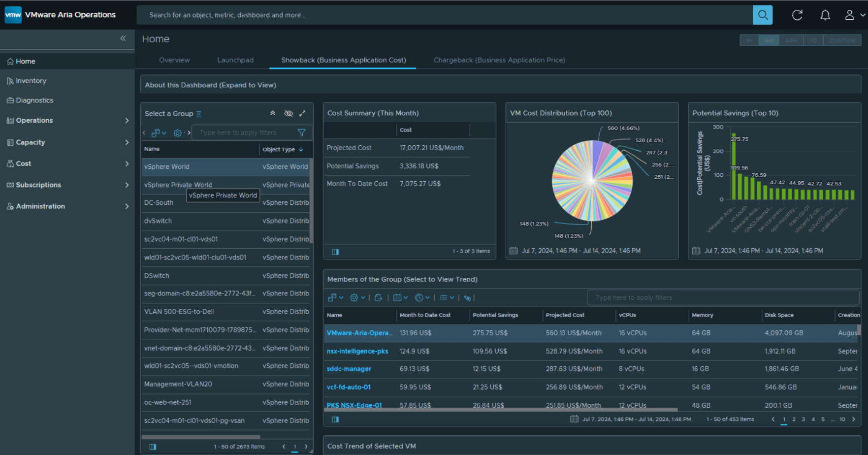Open the sddc-manager VM details link
Viewport: 868px width, 455px height.
(349, 368)
